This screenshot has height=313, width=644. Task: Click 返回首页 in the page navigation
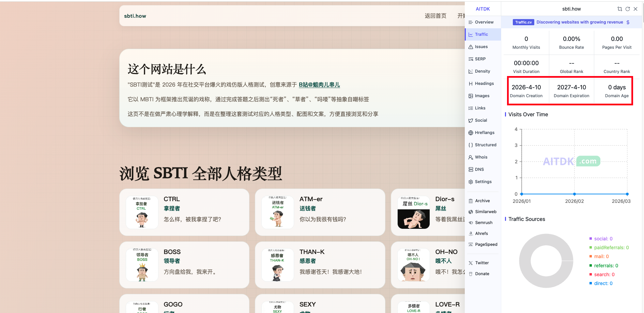pyautogui.click(x=435, y=16)
